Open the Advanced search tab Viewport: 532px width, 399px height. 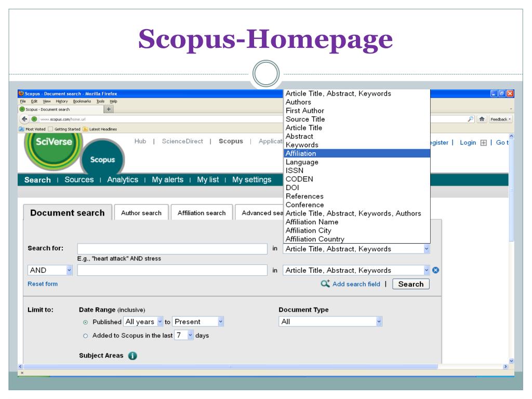[260, 212]
